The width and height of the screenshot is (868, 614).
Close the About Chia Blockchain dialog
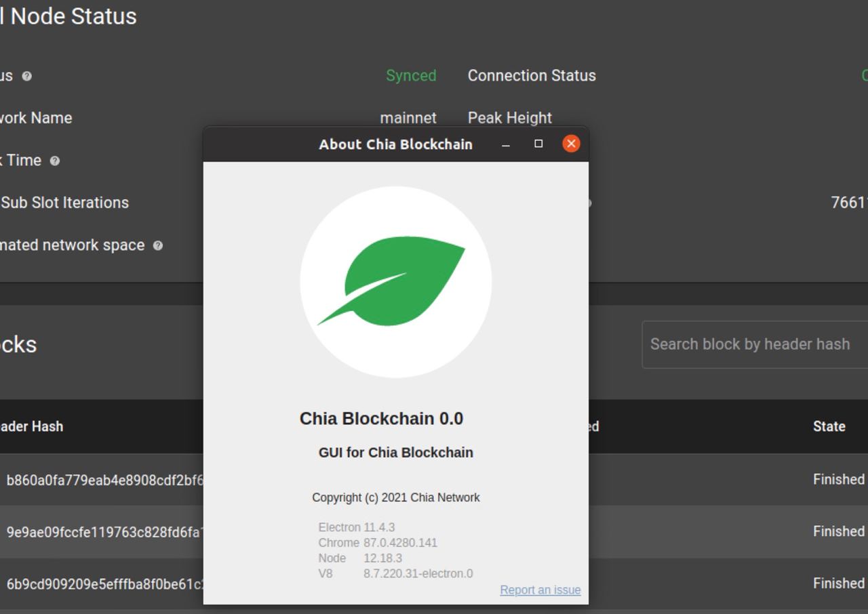coord(571,144)
